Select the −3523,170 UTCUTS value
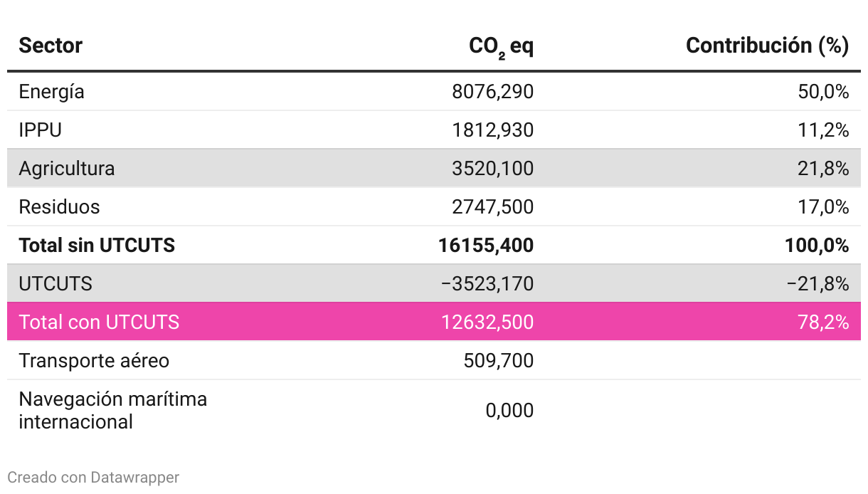Screen dimensions: 868x494 487,284
